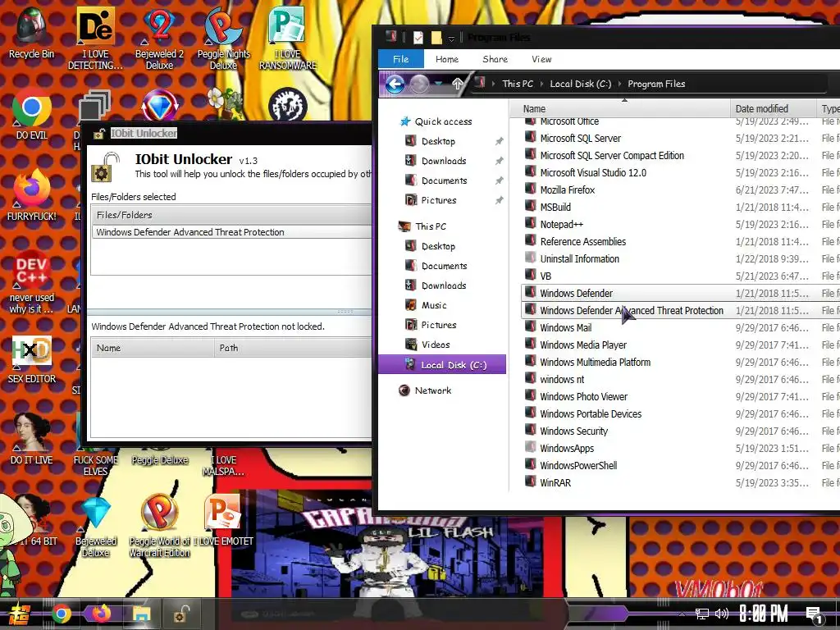Click the volume icon in system tray
Screen dimensions: 840x630
(x=722, y=614)
